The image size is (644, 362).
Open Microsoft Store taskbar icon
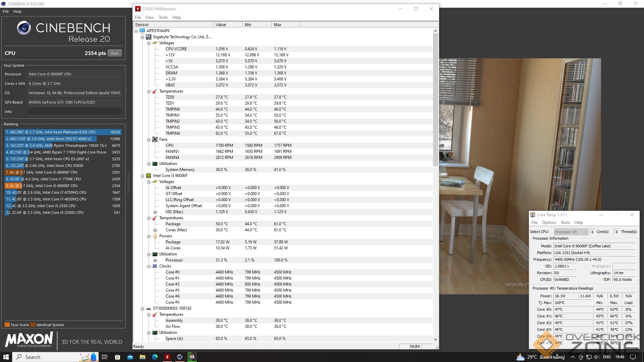[x=117, y=357]
